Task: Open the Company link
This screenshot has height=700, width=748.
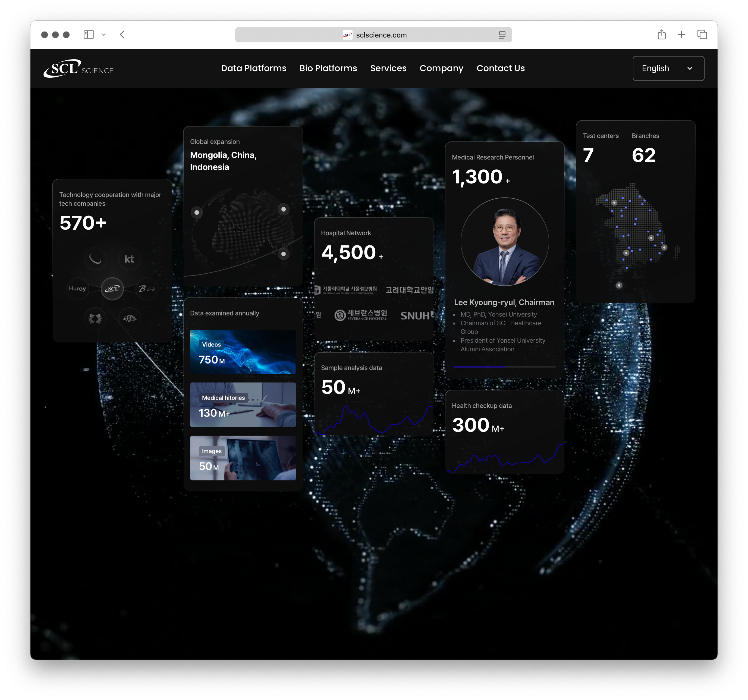Action: [441, 68]
